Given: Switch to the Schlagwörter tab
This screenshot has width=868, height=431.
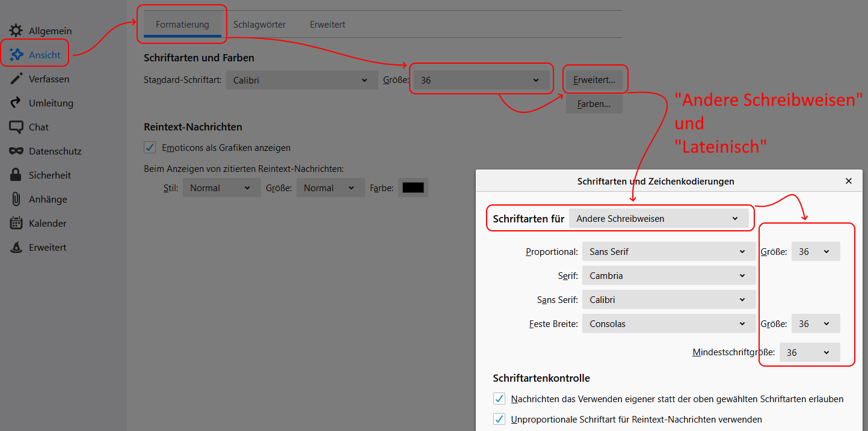Looking at the screenshot, I should click(x=259, y=25).
